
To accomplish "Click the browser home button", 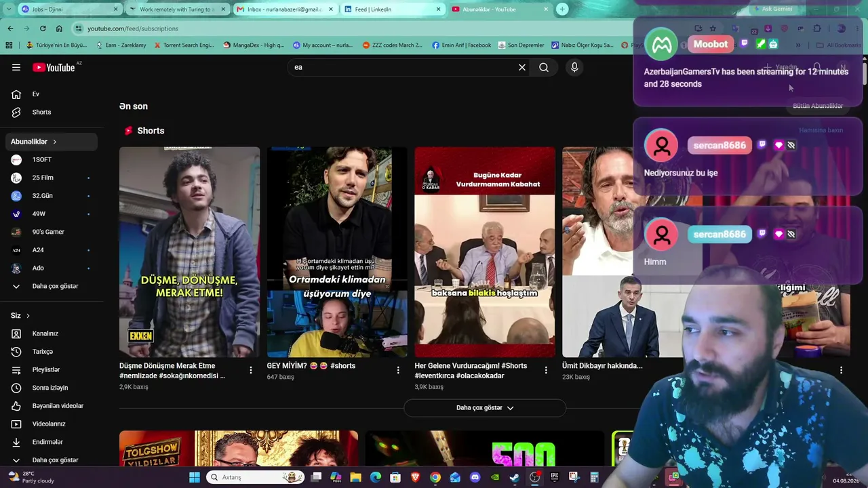I will pos(59,28).
